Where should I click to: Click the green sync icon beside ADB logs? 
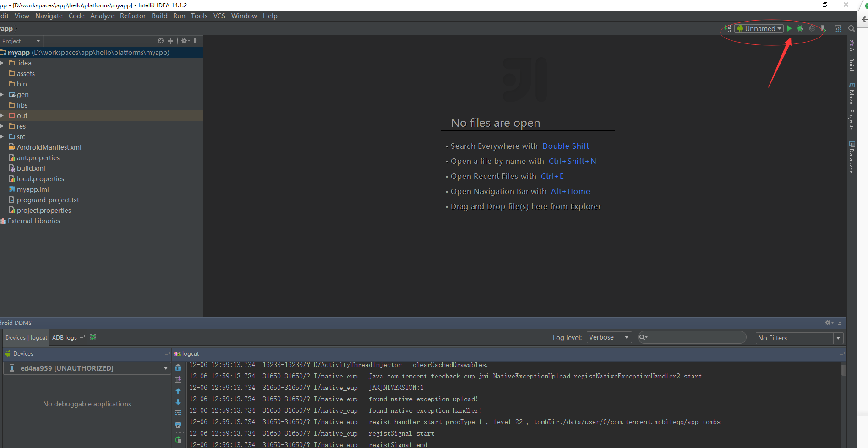click(x=93, y=337)
